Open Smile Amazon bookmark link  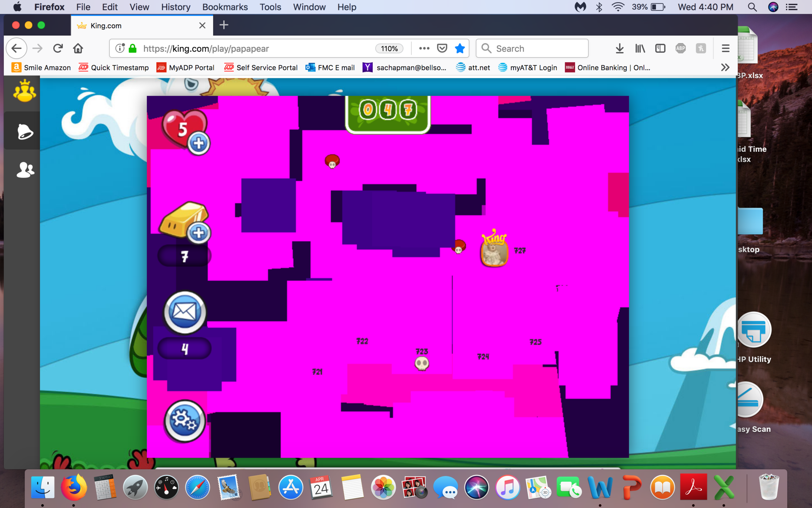click(x=41, y=68)
